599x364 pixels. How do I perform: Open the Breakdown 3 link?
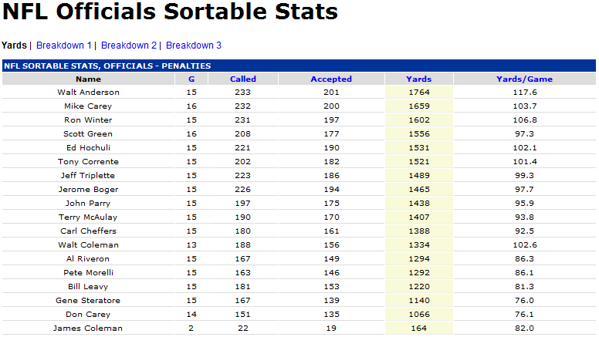point(194,45)
